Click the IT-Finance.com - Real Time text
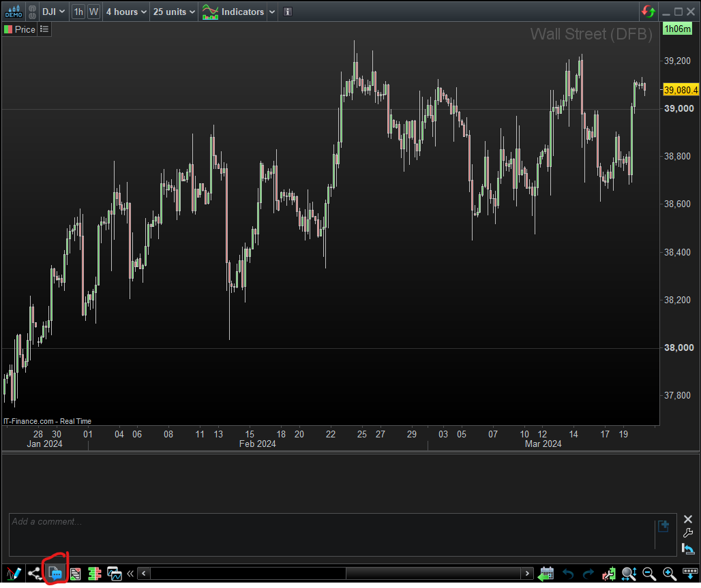The height and width of the screenshot is (588, 701). point(47,421)
